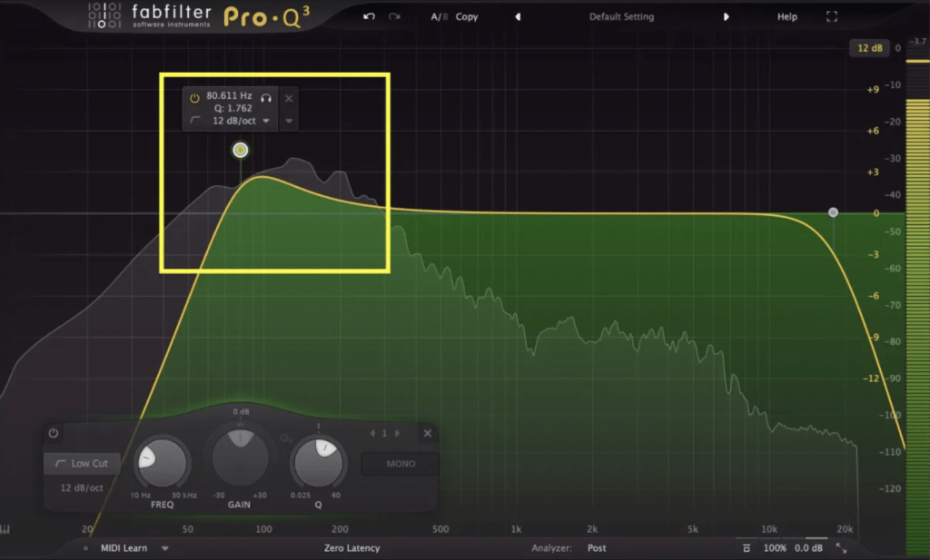
Task: Open the Default Setting preset menu
Action: 621,15
